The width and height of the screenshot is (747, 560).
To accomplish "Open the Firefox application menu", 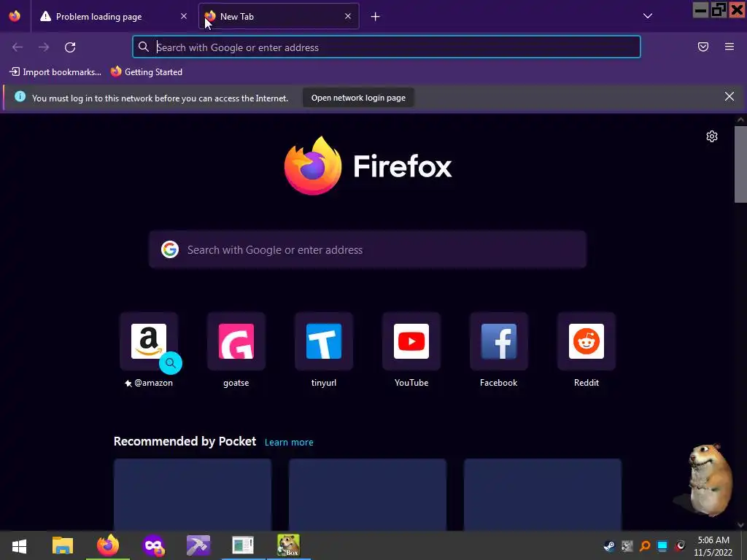I will pos(729,47).
